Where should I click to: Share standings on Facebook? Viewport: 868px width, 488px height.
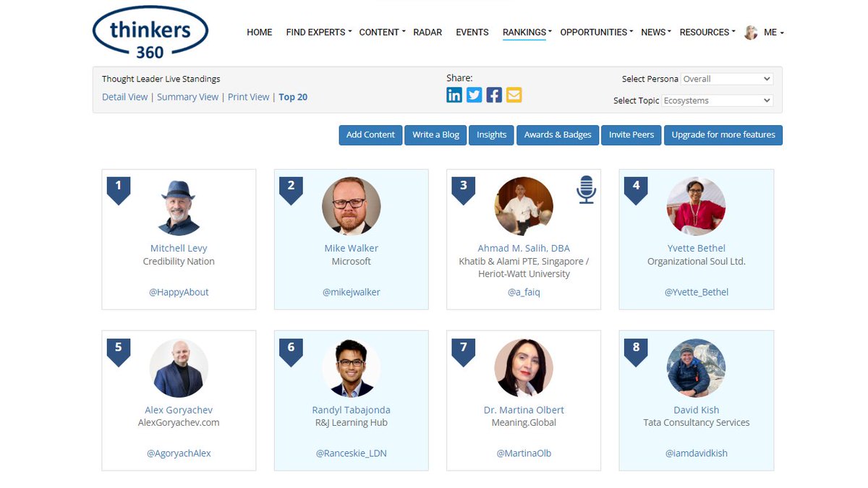click(x=494, y=95)
